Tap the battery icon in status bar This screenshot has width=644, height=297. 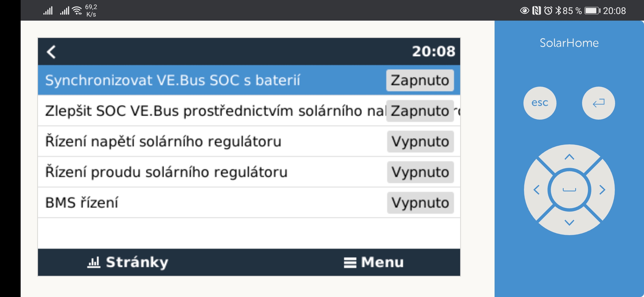pos(592,11)
